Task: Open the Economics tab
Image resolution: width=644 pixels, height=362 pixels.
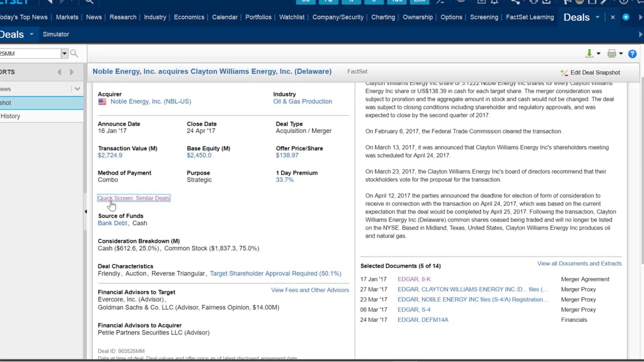Action: pyautogui.click(x=189, y=17)
